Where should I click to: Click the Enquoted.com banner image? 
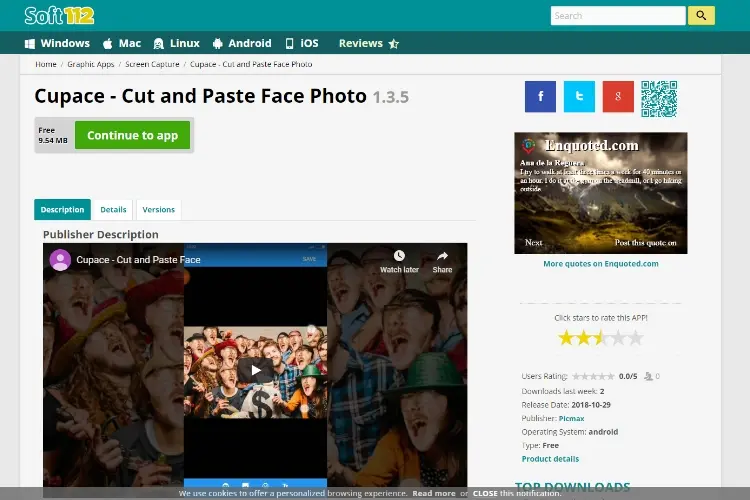(x=601, y=193)
